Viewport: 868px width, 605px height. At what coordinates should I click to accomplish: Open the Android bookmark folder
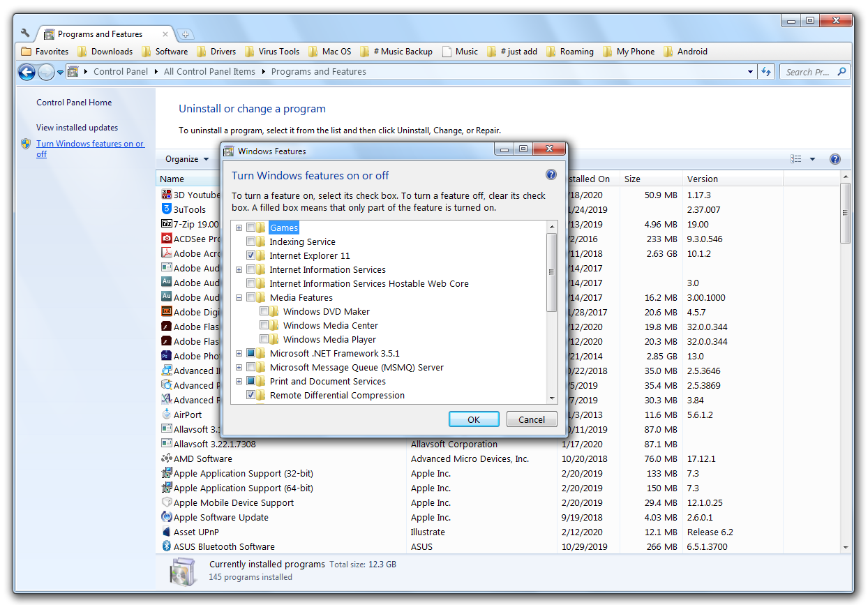[x=685, y=52]
